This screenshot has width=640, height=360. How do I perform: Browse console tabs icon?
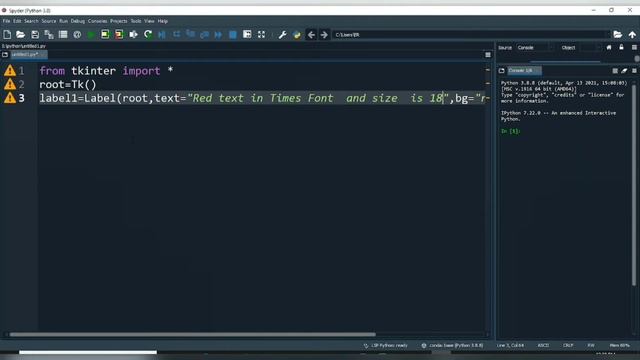click(501, 71)
